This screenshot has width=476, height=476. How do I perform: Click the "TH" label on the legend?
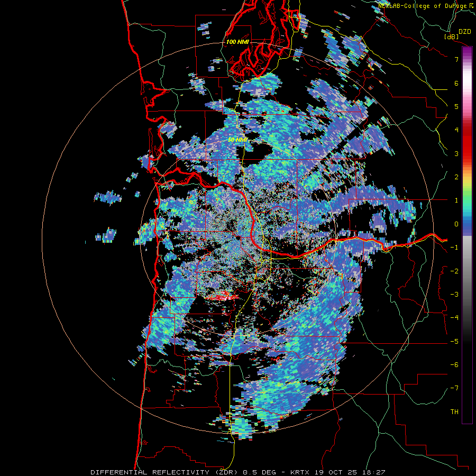click(454, 412)
